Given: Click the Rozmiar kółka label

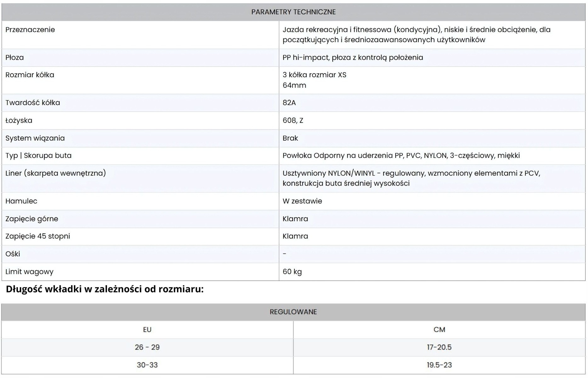Looking at the screenshot, I should pyautogui.click(x=30, y=75).
